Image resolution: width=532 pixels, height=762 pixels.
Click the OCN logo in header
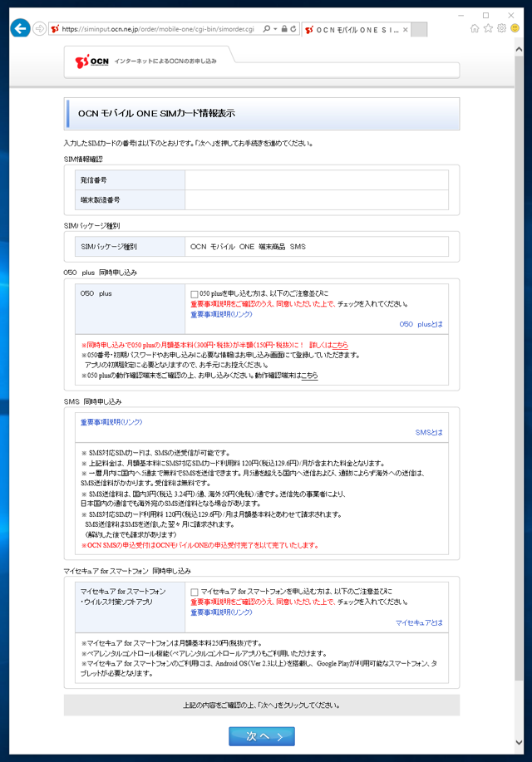pos(92,61)
